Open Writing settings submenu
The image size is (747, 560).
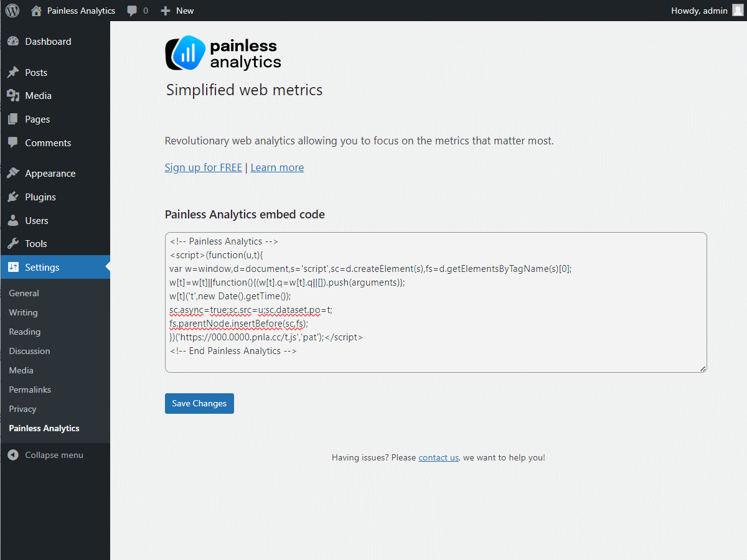(x=23, y=313)
